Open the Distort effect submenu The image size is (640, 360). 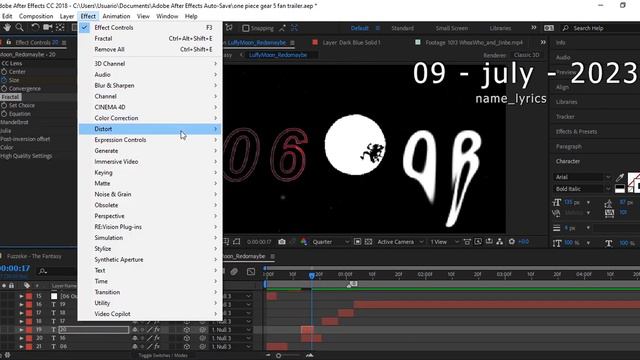[x=150, y=129]
